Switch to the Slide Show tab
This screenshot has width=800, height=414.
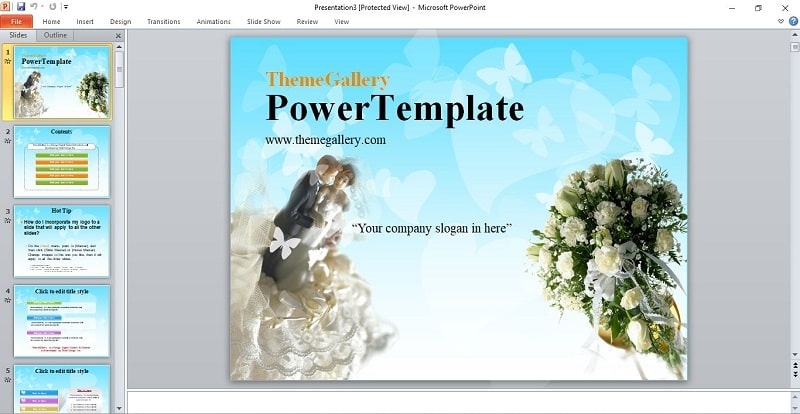click(x=264, y=21)
